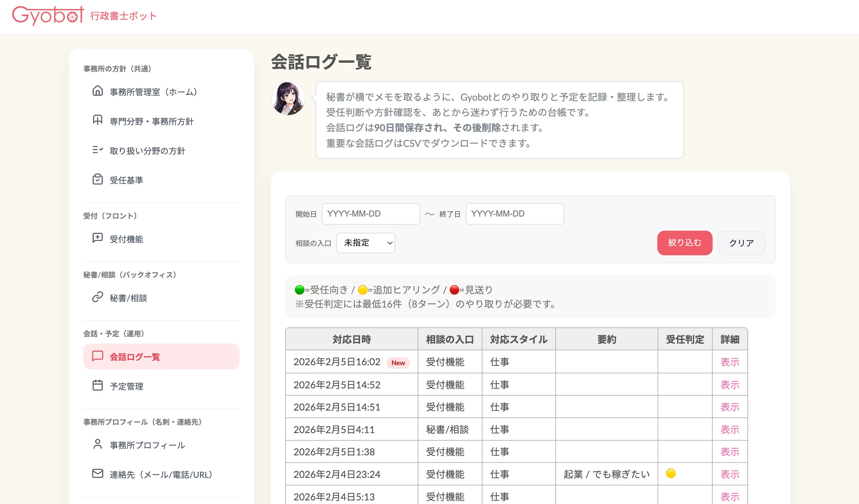Screen dimensions: 859x504
Task: Click the person icon for 事務所プロフィール
Action: [x=97, y=445]
